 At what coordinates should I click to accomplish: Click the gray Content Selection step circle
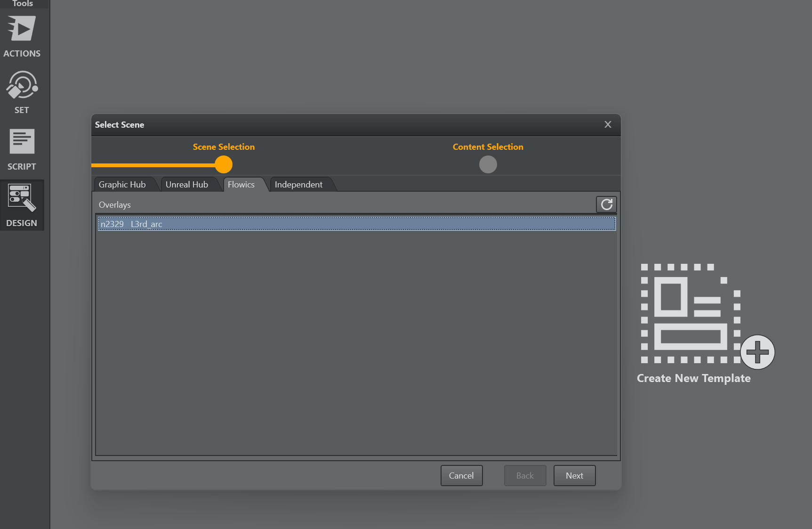point(488,164)
